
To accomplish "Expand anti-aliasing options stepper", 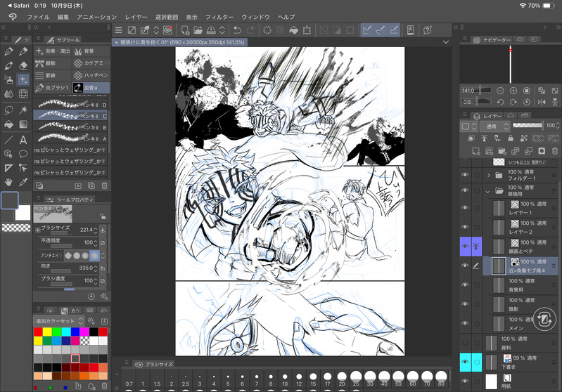I will [x=103, y=256].
